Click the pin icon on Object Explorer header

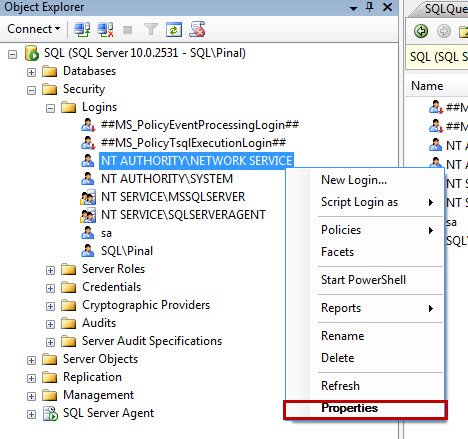[369, 7]
